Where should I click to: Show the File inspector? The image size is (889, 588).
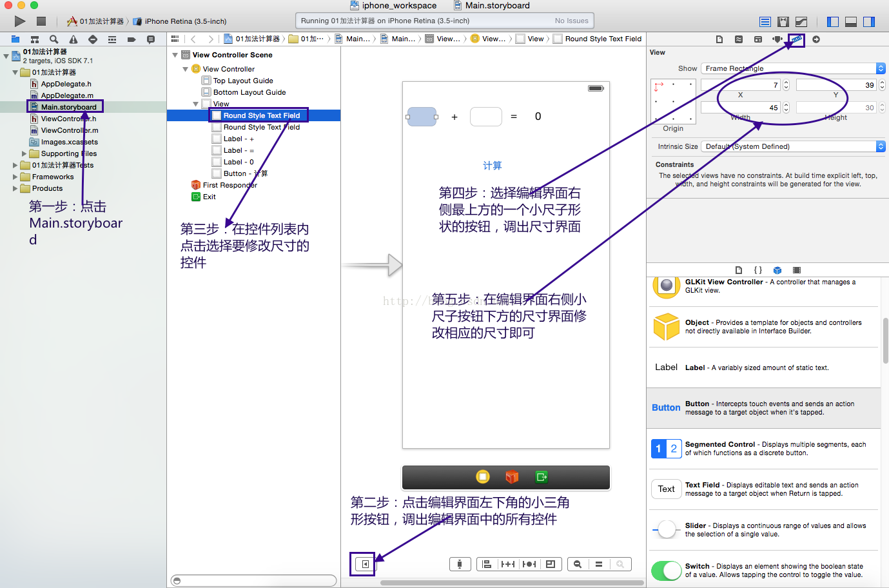[x=719, y=39]
